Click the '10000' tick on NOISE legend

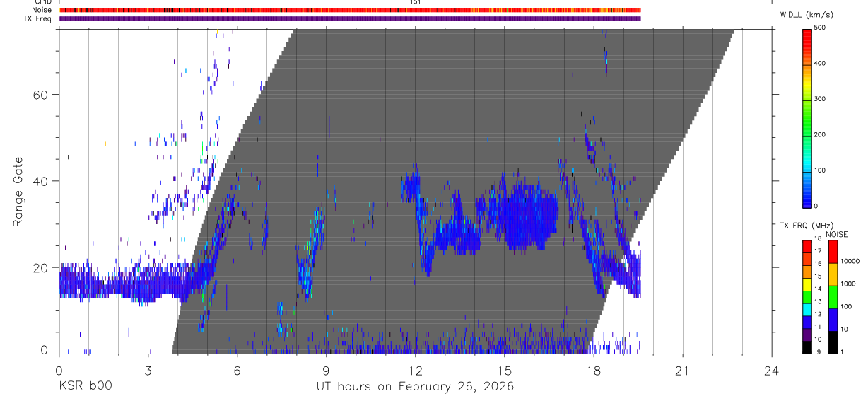pos(850,261)
